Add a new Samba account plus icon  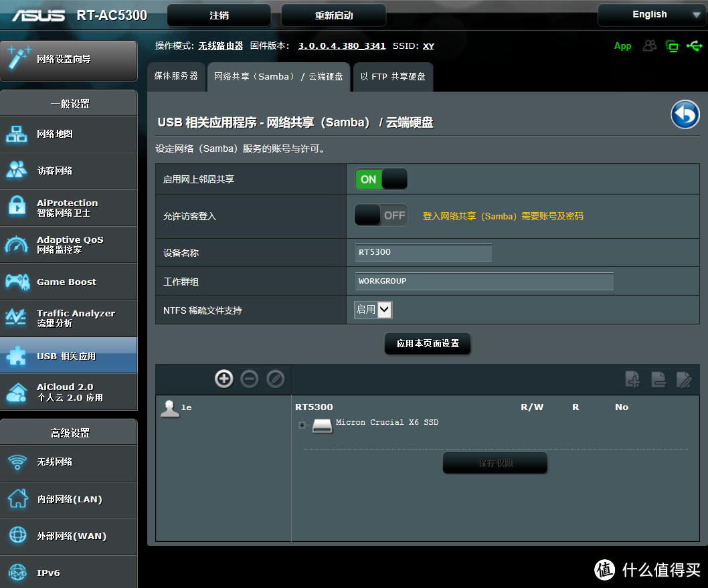(224, 379)
